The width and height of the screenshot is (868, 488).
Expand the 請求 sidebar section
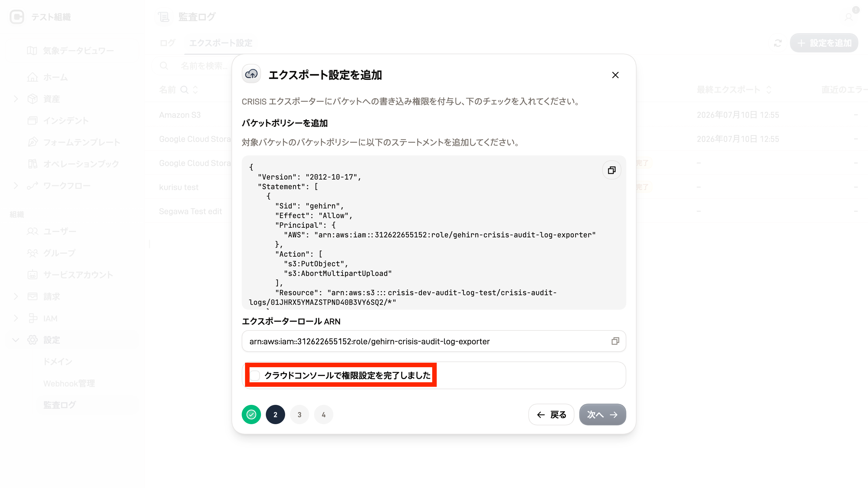pyautogui.click(x=16, y=296)
